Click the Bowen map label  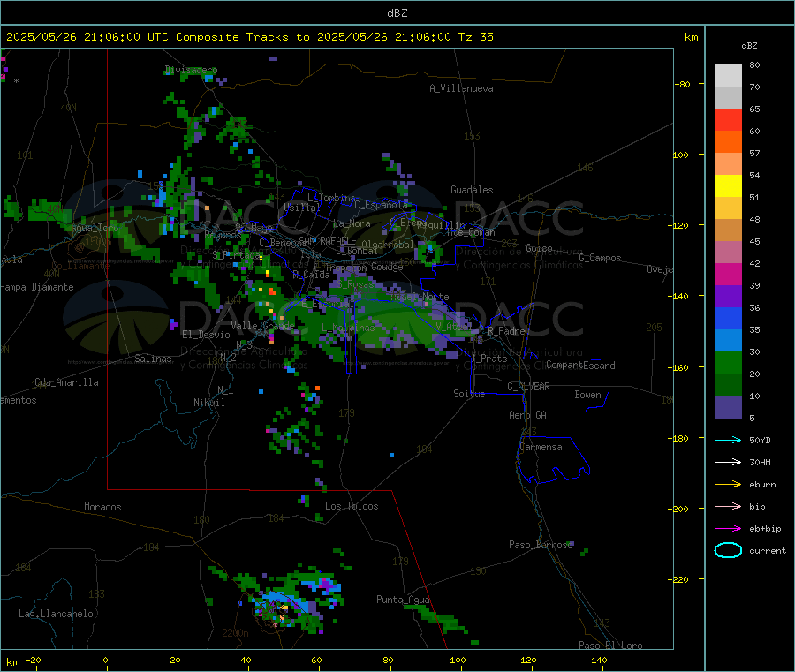(x=587, y=395)
